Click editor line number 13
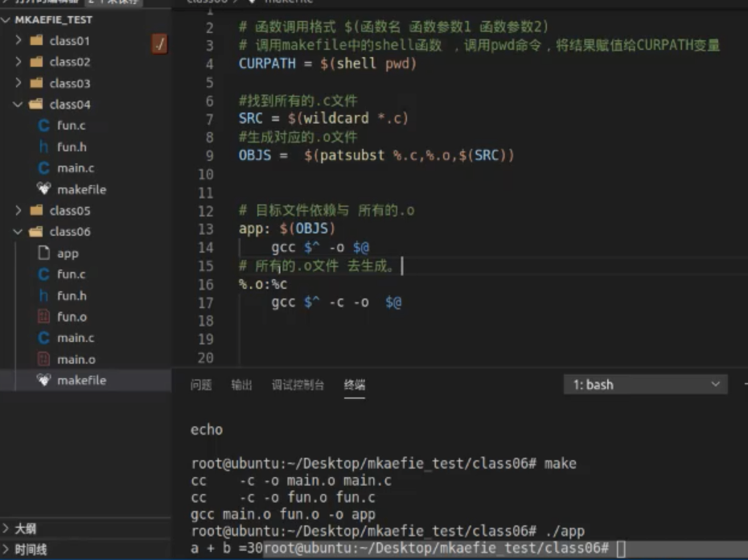748x560 pixels. click(206, 229)
